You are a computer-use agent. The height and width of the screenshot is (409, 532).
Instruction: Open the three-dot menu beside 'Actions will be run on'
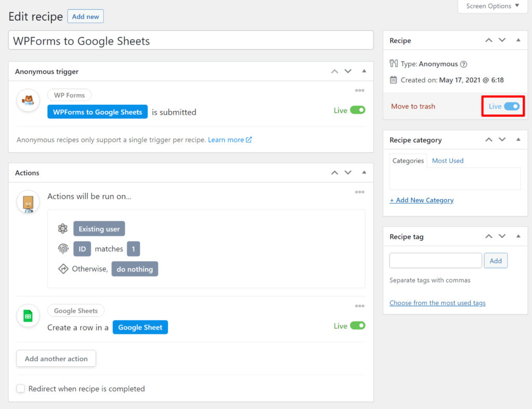point(360,192)
